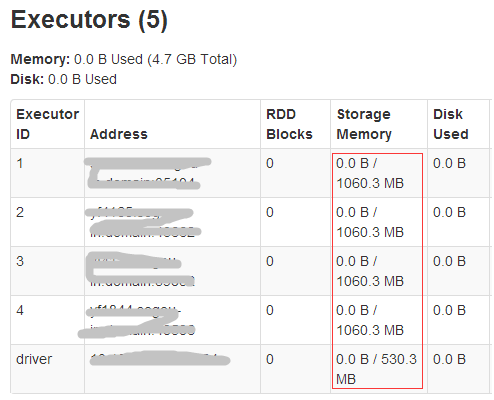
Task: Click the RDD Blocks column header
Action: point(289,124)
